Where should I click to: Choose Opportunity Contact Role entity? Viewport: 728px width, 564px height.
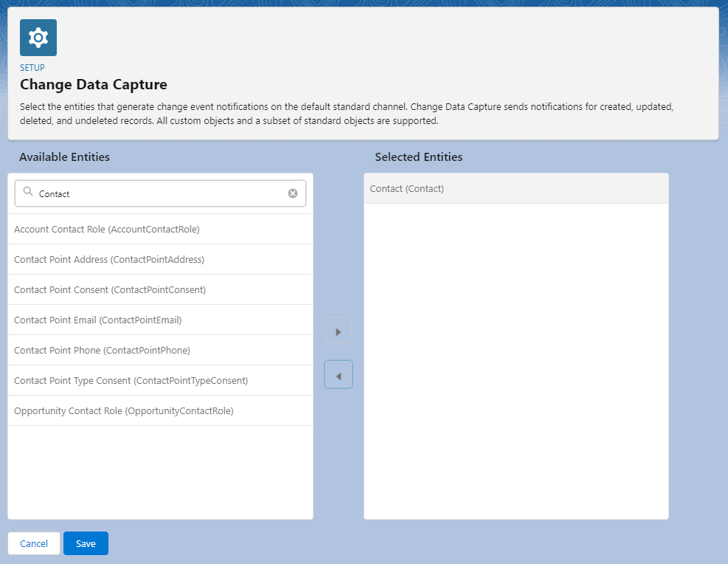coord(123,411)
